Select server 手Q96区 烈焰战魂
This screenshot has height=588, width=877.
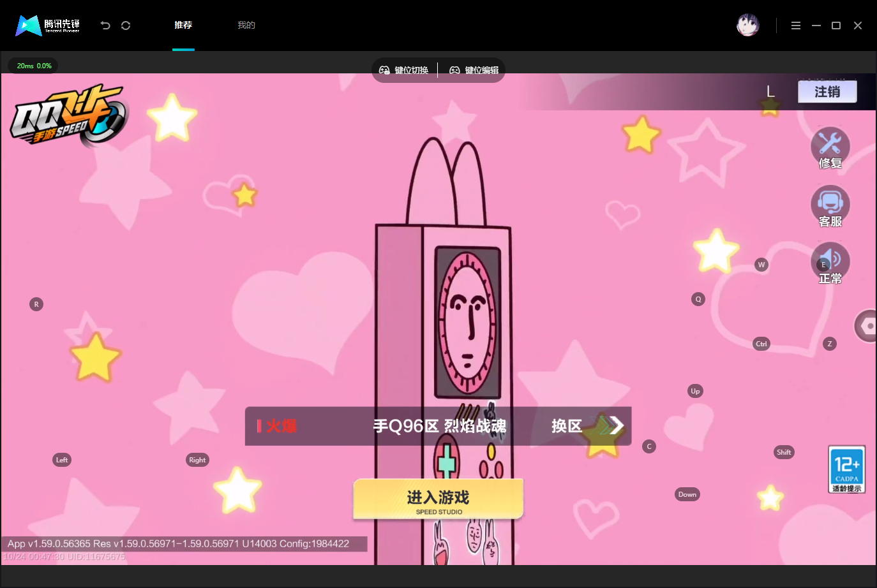pyautogui.click(x=440, y=426)
